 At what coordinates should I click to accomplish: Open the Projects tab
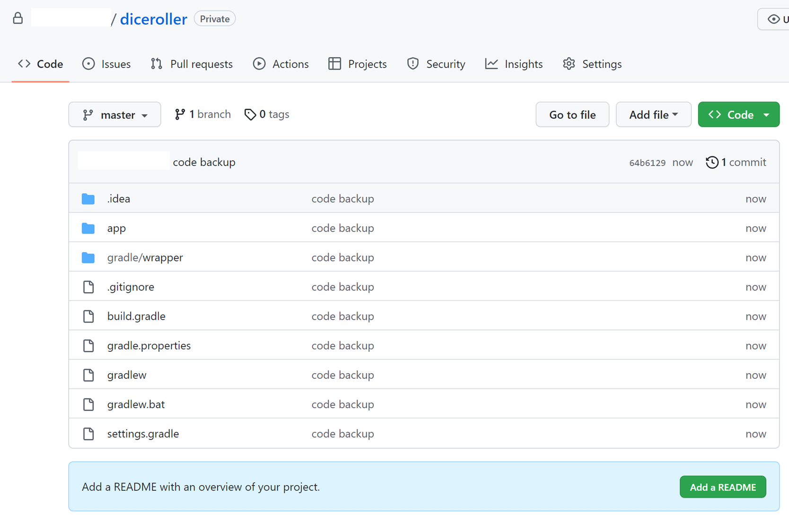click(358, 64)
